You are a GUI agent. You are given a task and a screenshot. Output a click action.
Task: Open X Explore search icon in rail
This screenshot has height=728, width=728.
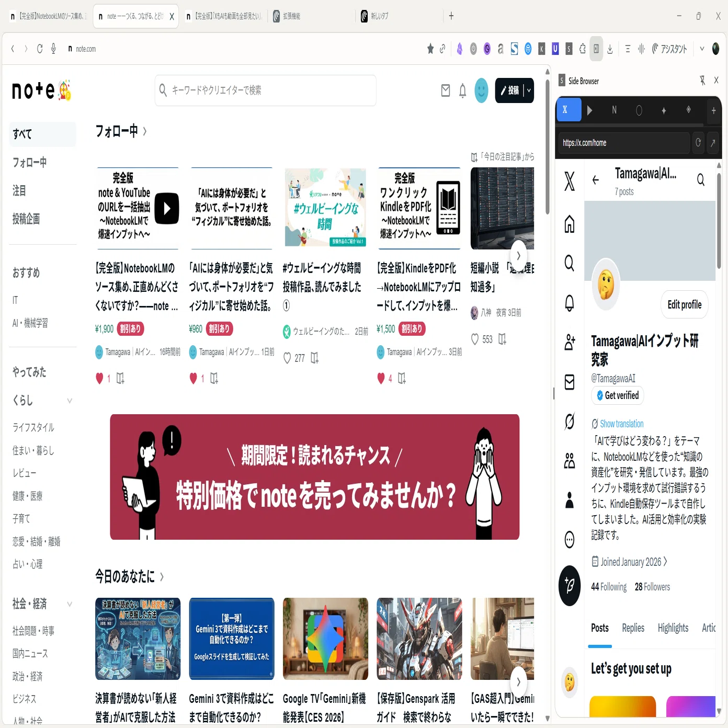570,263
